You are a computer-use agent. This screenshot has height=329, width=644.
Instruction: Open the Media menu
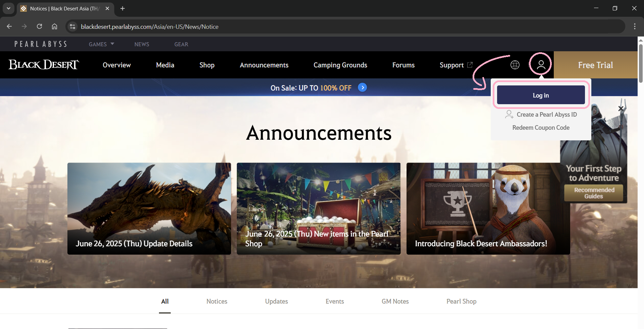coord(165,65)
